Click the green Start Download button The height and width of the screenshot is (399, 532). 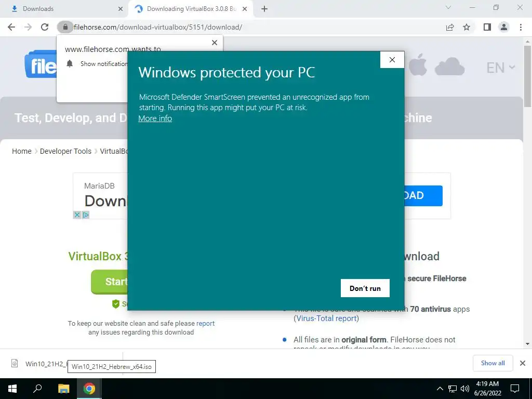pos(109,281)
